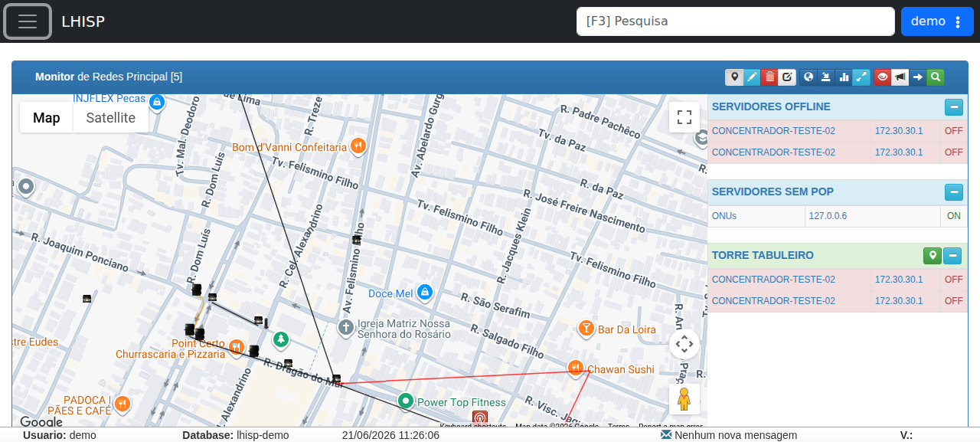Click the device icon at the red line junction
Viewport: 980px width, 442px height.
[336, 379]
